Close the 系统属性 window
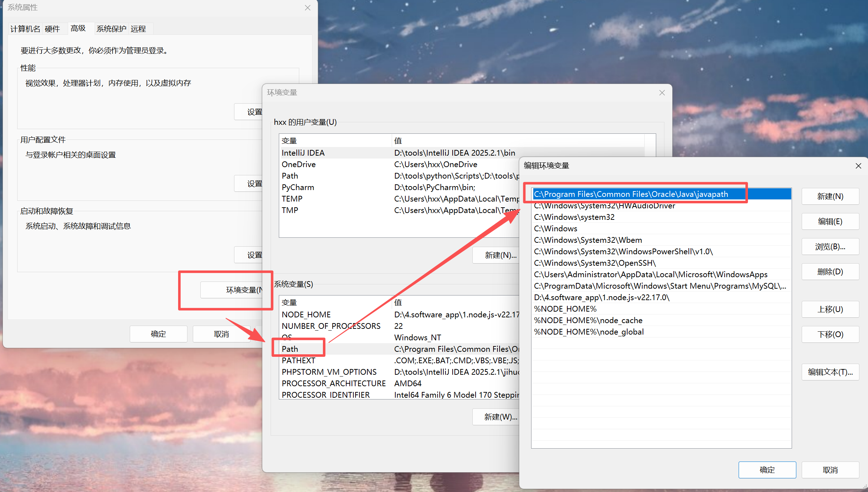This screenshot has height=492, width=868. click(307, 8)
